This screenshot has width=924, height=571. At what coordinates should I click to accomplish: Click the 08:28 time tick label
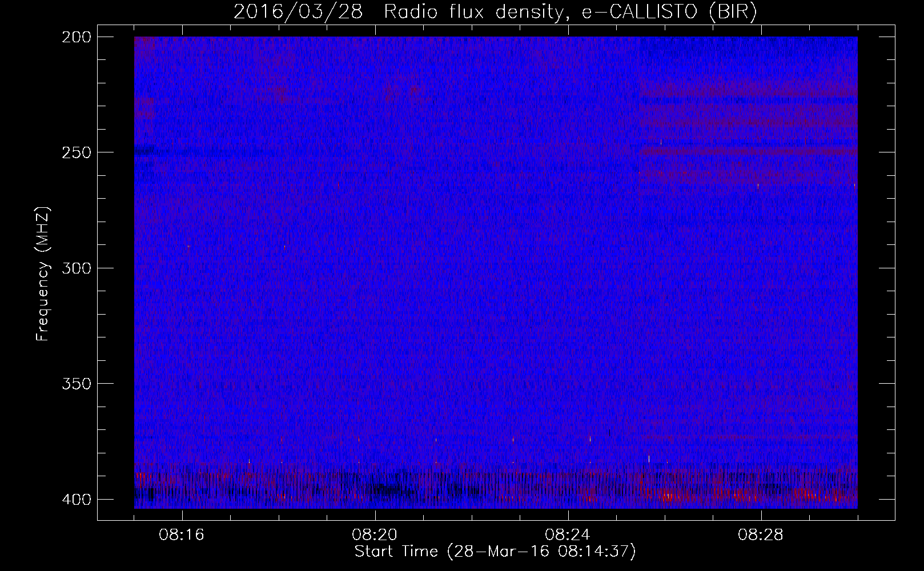click(761, 535)
